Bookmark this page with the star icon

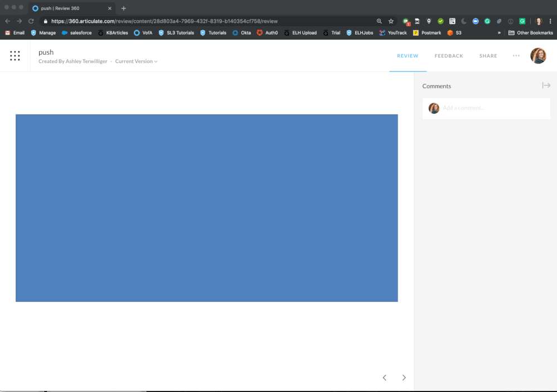(x=391, y=21)
